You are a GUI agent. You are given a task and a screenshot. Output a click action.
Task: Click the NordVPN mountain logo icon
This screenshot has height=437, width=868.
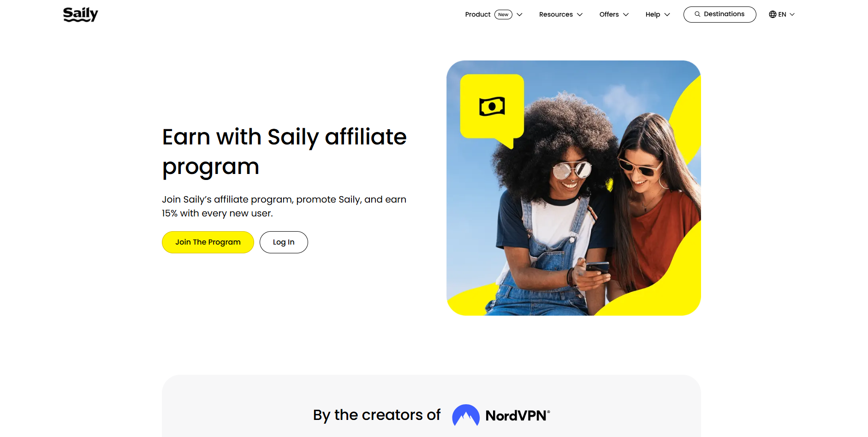click(x=466, y=415)
